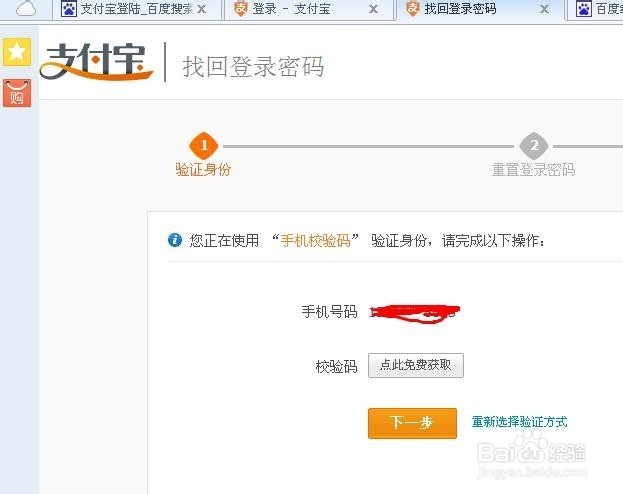Click the orange 下一步 button
Viewport: 623px width, 494px height.
(412, 423)
